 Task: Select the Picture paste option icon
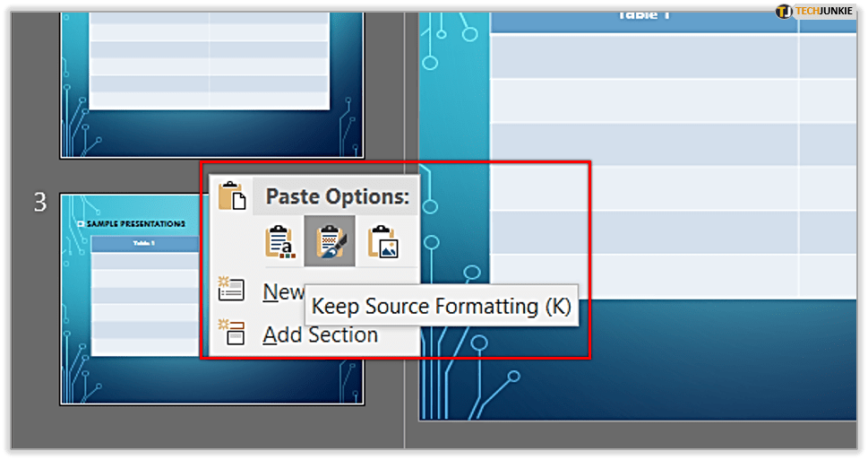point(382,242)
